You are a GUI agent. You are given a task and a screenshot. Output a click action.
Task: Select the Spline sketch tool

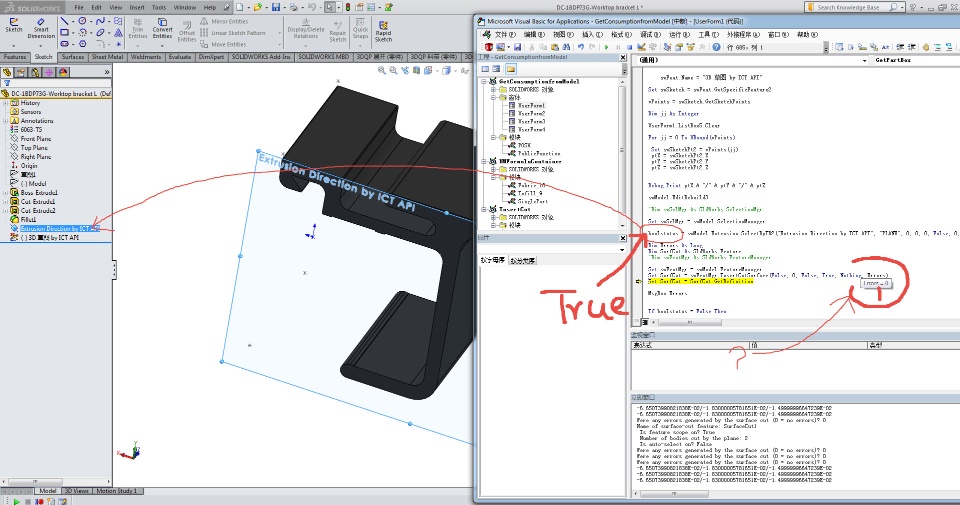(x=100, y=21)
